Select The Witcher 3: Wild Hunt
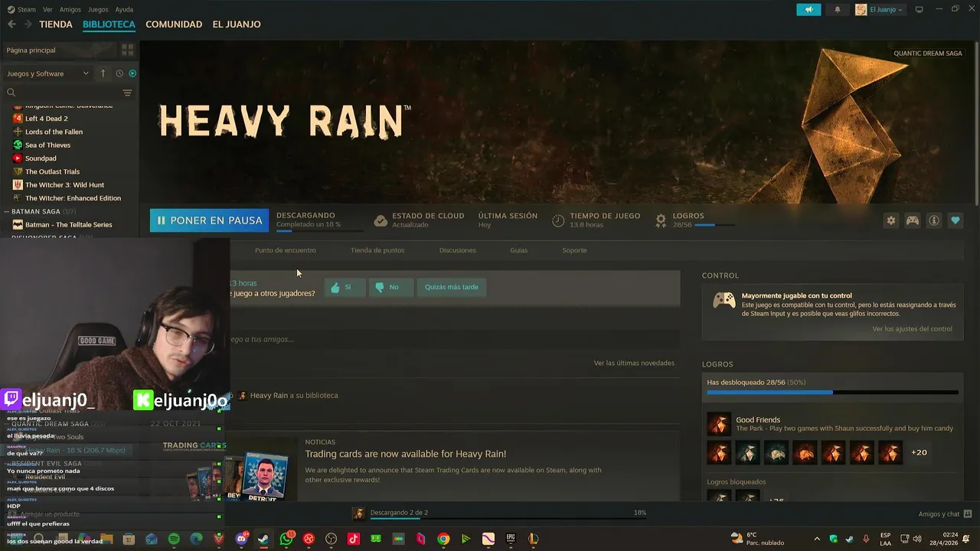The height and width of the screenshot is (551, 980). click(x=64, y=184)
